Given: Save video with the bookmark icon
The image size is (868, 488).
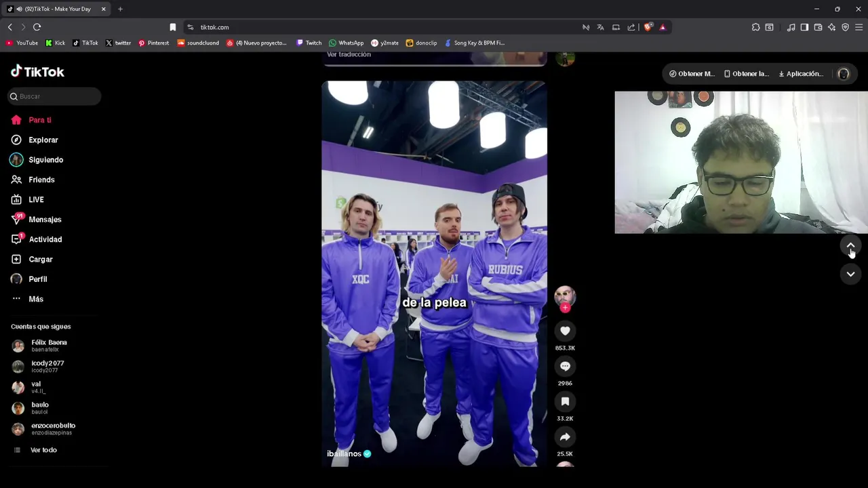Looking at the screenshot, I should click(x=565, y=401).
